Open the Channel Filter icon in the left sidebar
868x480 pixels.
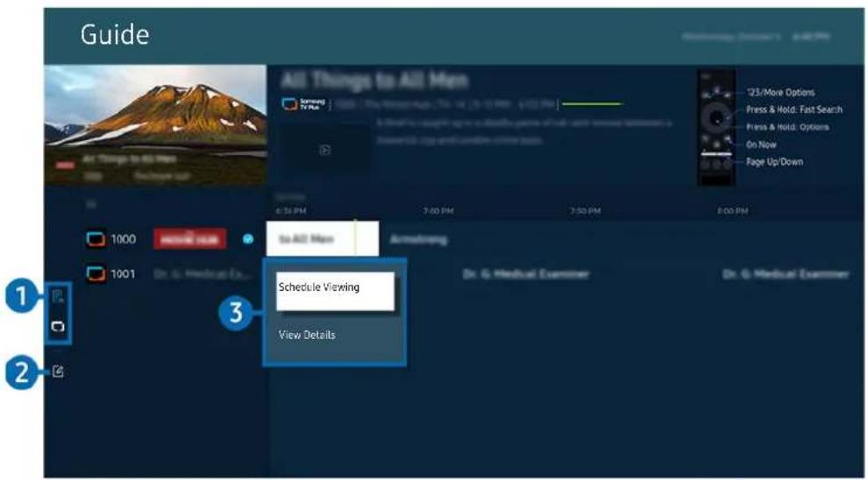click(58, 297)
